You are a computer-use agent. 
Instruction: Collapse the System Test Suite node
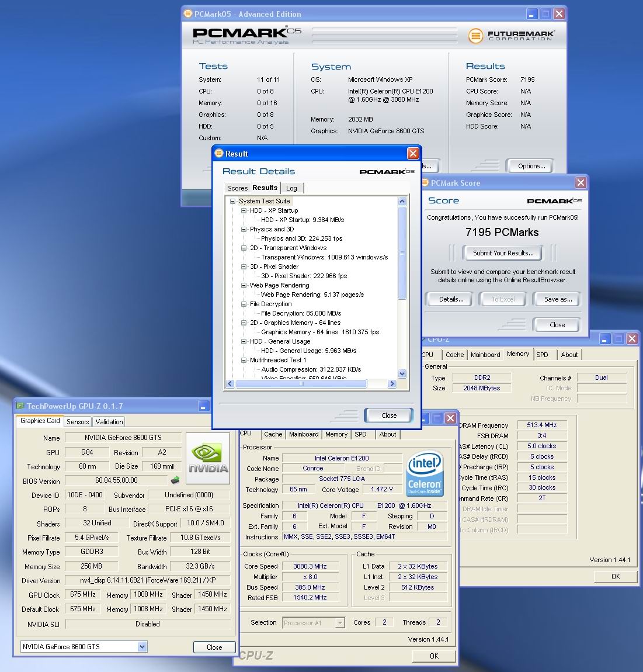232,201
